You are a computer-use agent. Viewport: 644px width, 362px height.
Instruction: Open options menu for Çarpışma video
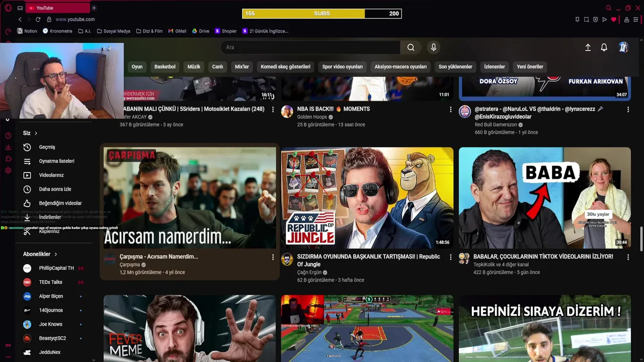click(x=273, y=257)
